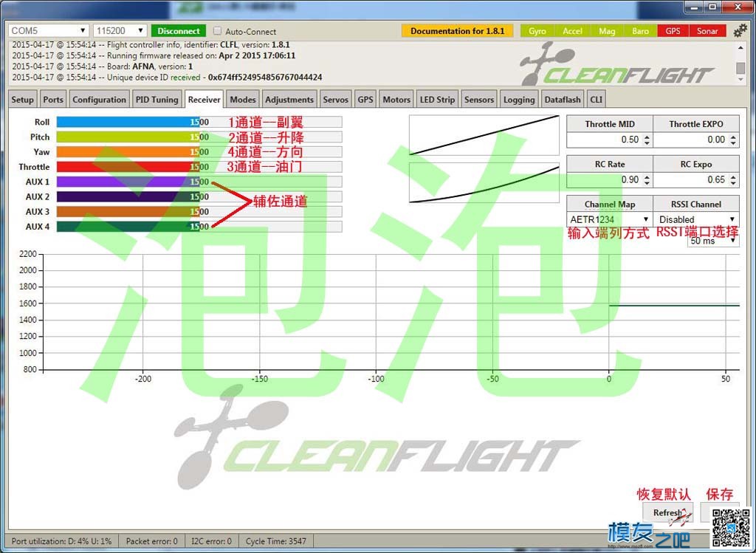This screenshot has width=756, height=553.
Task: Click the 'I2C error: 0' status entry
Action: point(212,541)
